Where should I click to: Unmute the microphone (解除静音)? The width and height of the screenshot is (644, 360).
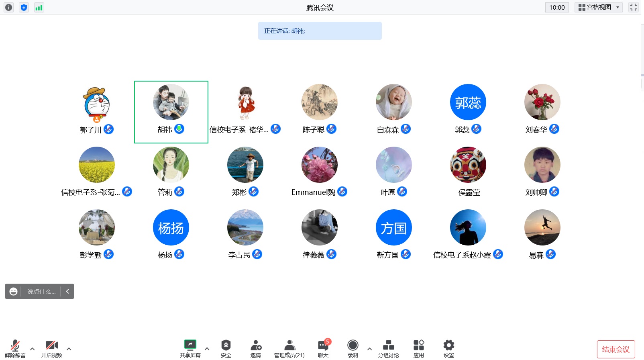click(15, 348)
